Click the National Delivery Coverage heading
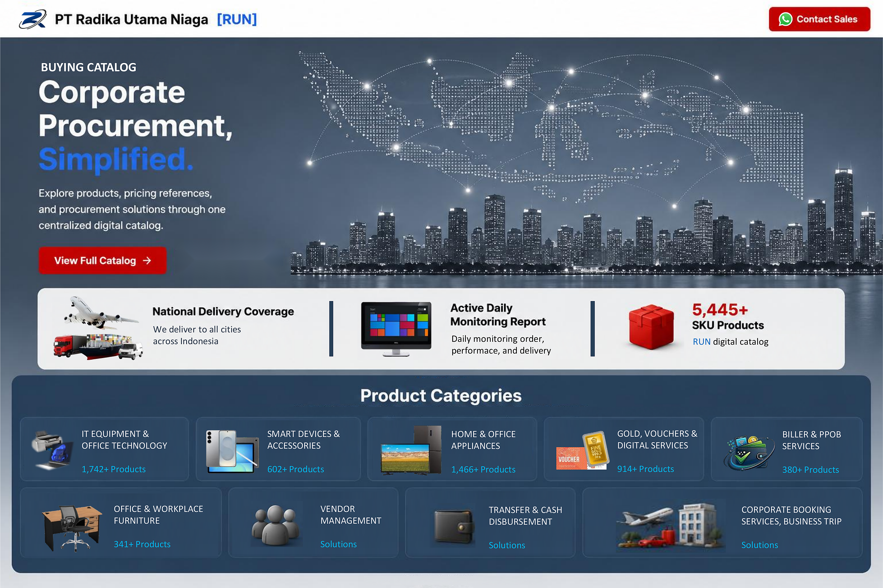 coord(223,311)
